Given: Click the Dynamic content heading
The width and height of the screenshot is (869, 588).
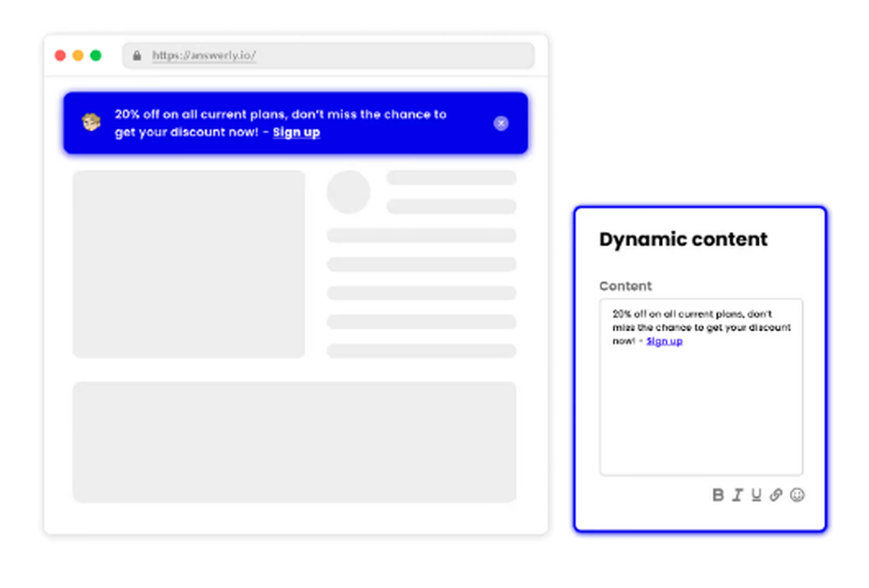Looking at the screenshot, I should tap(683, 239).
